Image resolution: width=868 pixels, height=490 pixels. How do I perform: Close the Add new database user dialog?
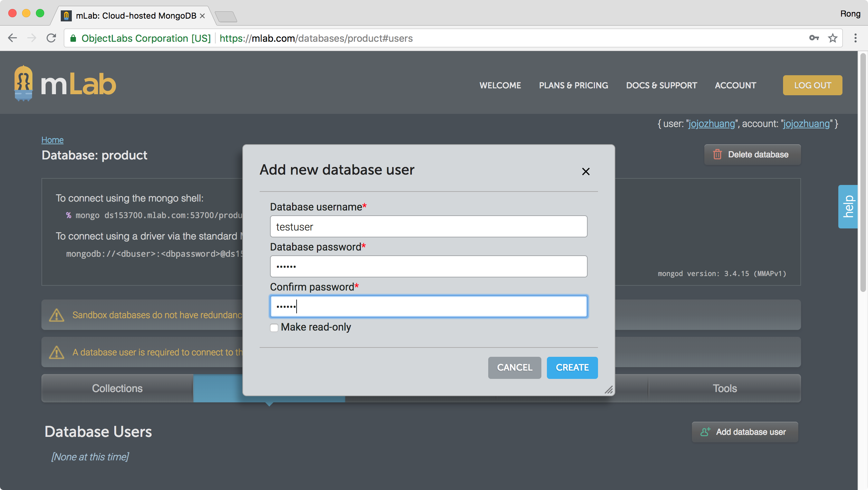(x=586, y=171)
